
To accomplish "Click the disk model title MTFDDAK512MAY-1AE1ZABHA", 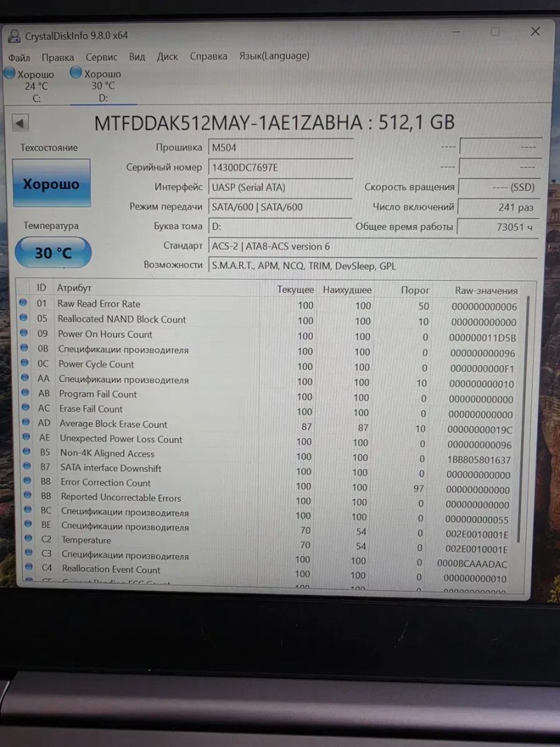I will [228, 123].
